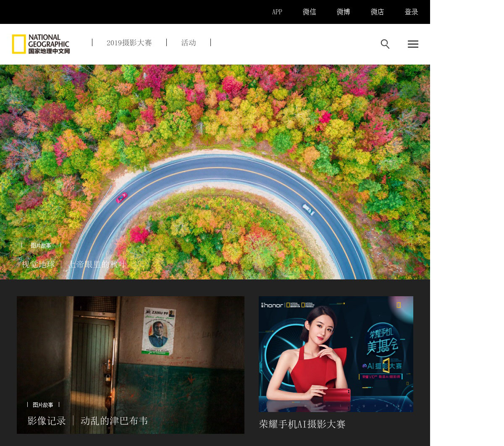Open the 微博 link in top bar
The height and width of the screenshot is (446, 504).
(344, 12)
